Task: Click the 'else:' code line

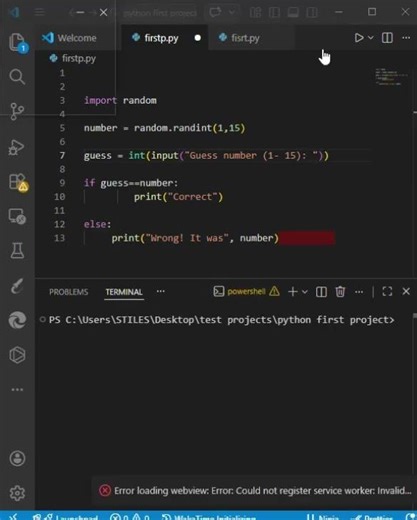Action: [97, 224]
